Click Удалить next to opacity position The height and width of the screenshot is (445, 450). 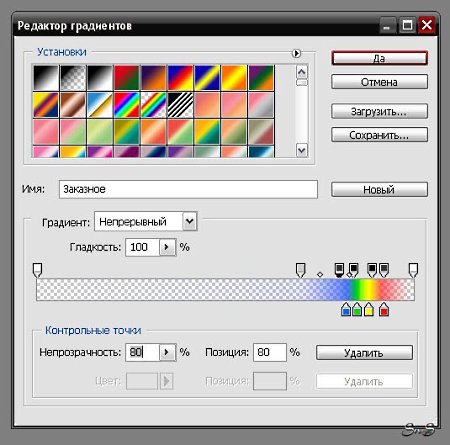coord(364,353)
